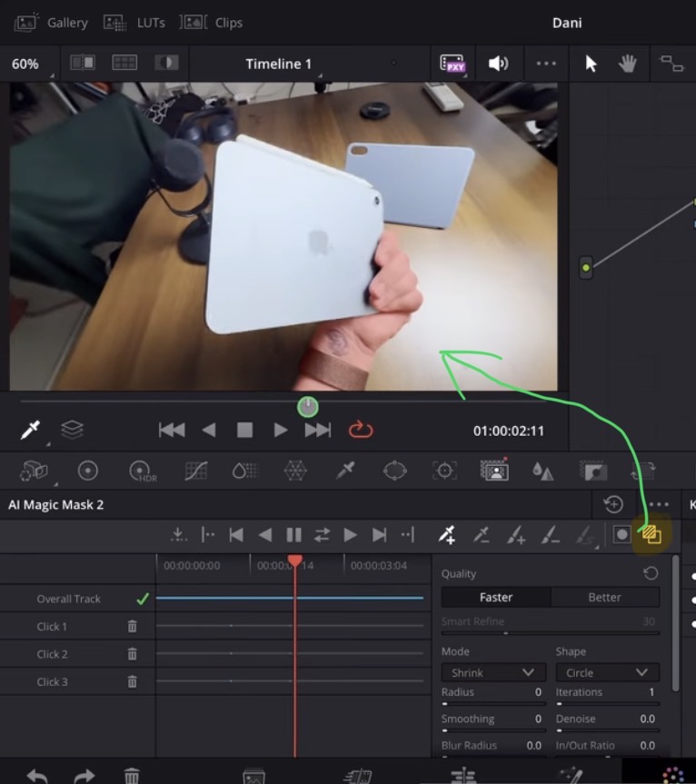Click the viewer scrubber playhead handle
The image size is (696, 784).
coord(307,407)
